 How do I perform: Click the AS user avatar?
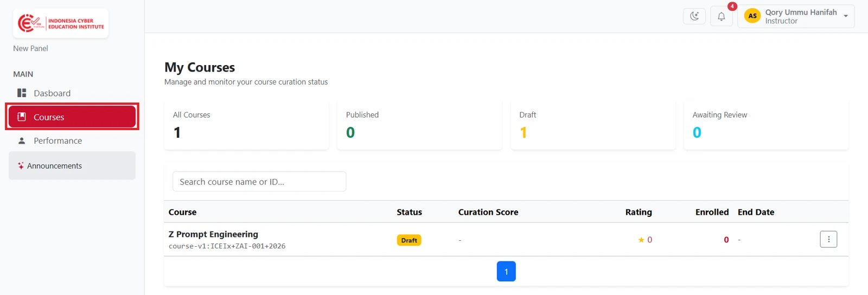752,16
